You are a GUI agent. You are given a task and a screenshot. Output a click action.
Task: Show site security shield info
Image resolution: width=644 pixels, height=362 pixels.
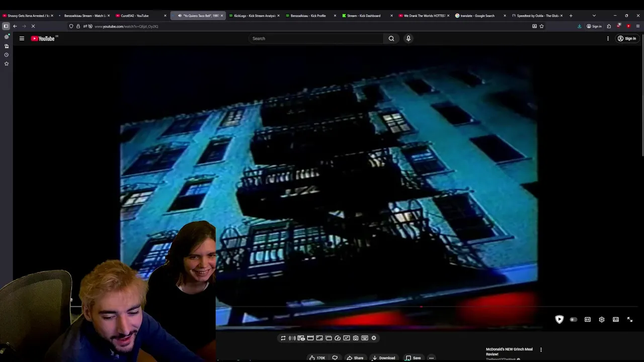tap(71, 26)
